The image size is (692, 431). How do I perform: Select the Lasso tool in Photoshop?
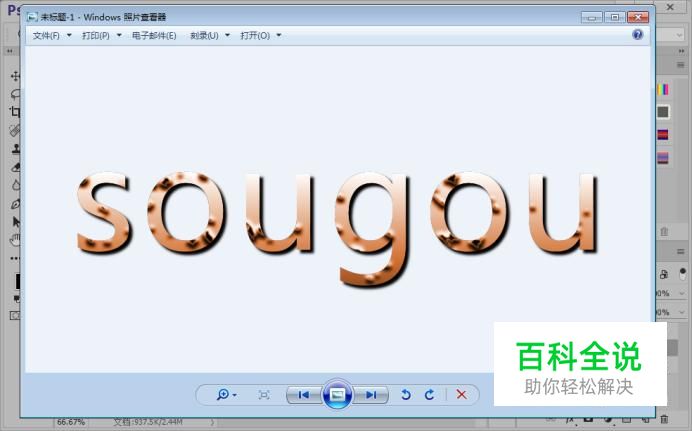pyautogui.click(x=15, y=94)
